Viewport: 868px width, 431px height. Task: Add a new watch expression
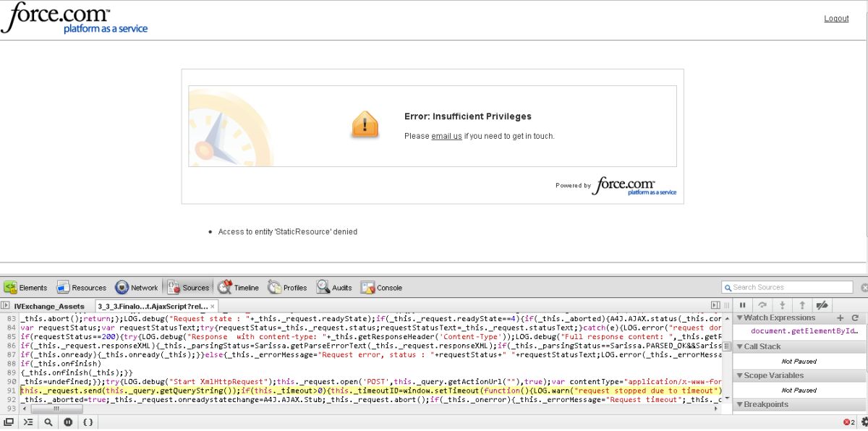click(x=841, y=317)
